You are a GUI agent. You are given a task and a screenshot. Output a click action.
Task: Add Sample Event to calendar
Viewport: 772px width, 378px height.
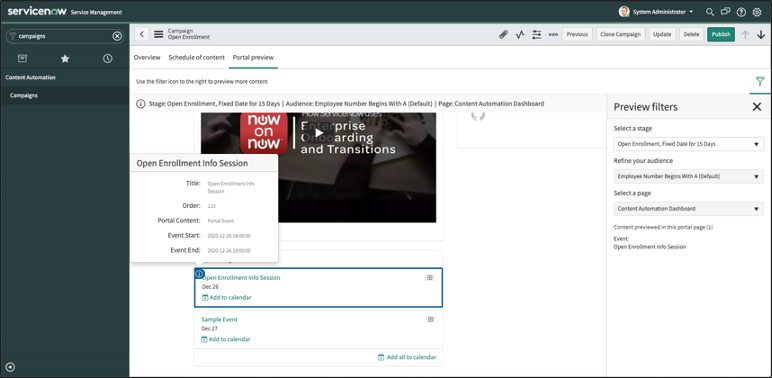click(226, 339)
